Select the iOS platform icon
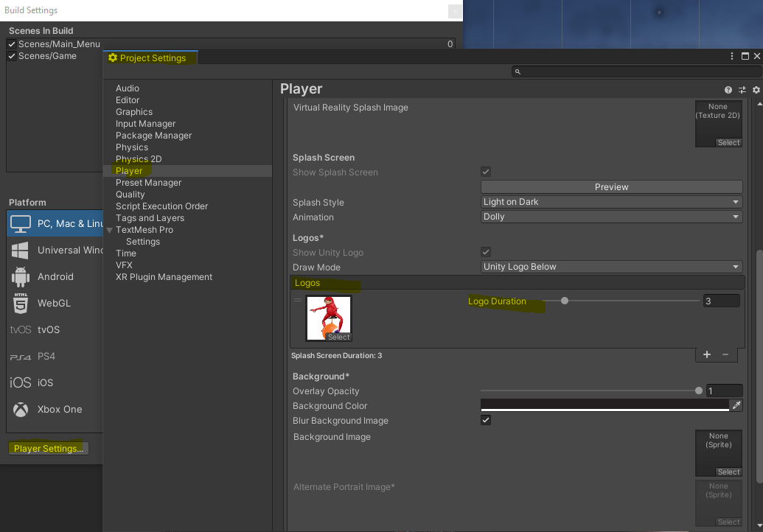The image size is (763, 532). [21, 382]
